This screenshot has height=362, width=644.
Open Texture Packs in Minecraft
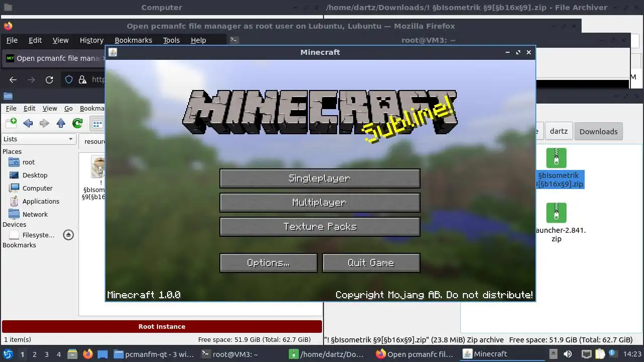pyautogui.click(x=320, y=227)
